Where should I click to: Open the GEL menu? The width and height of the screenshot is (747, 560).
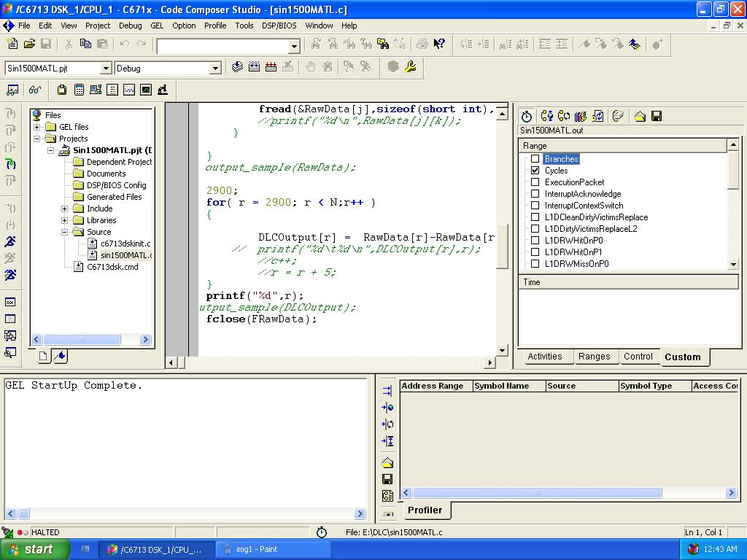[157, 26]
